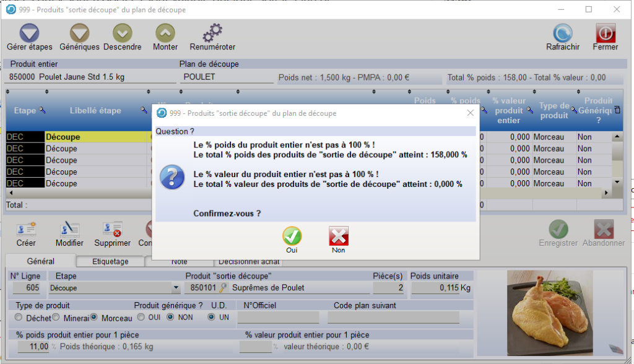Screen dimensions: 634x364
Task: Move row up with Monter
Action: [165, 33]
